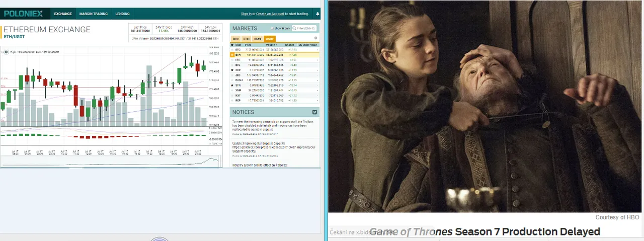The width and height of the screenshot is (644, 241).
Task: Enable the 'show ★ only' checkbox
Action: click(x=272, y=28)
